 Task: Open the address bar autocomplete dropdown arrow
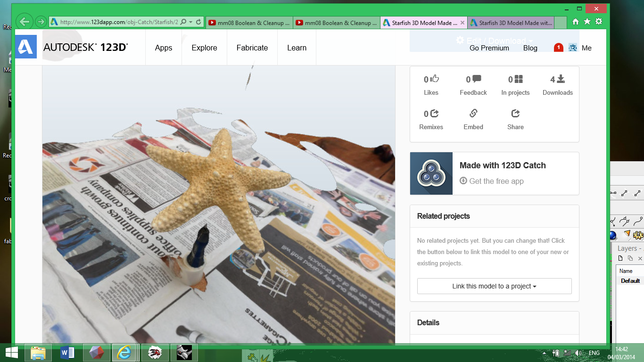tap(190, 22)
